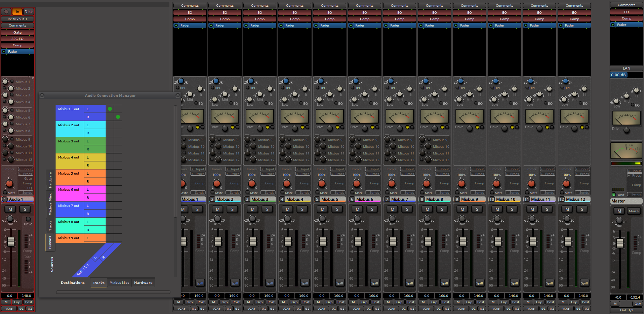This screenshot has height=314, width=644.
Task: Click the Mixbus 1 out L connection dot
Action: tap(110, 109)
